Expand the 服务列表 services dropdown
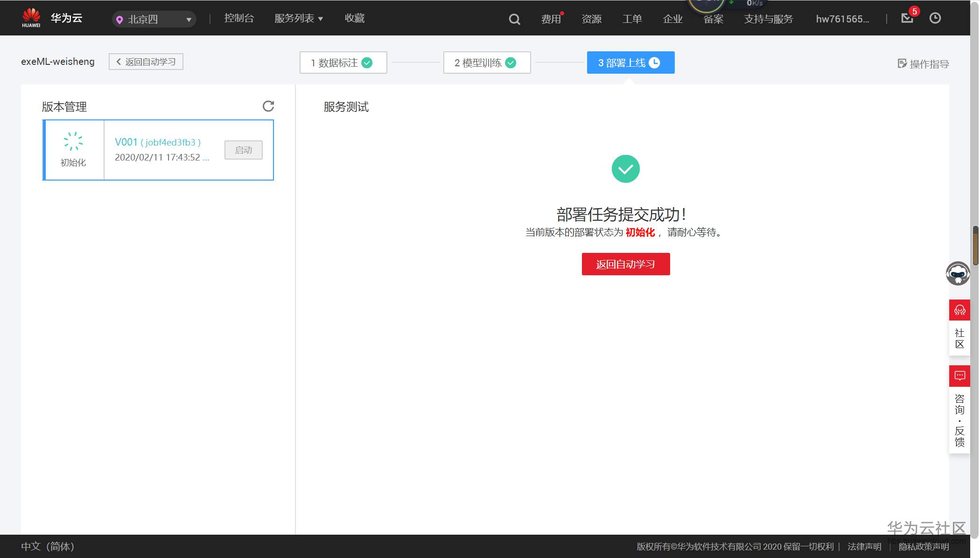 click(x=299, y=18)
